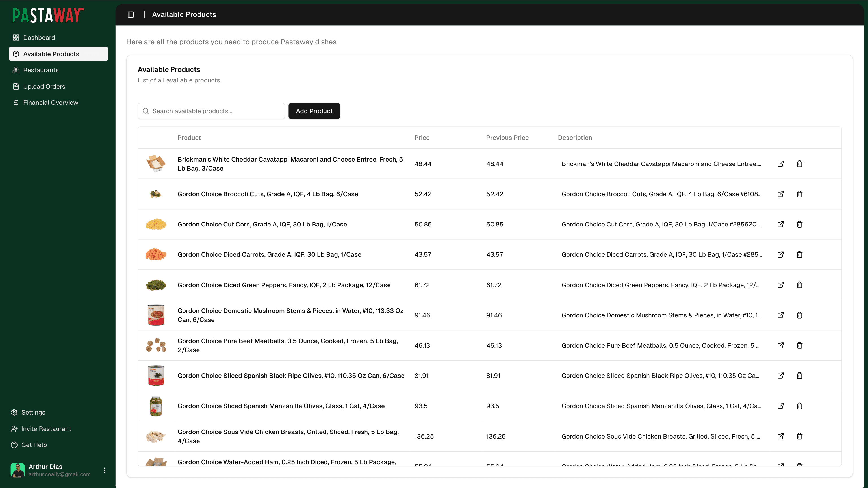Image resolution: width=868 pixels, height=488 pixels.
Task: Open the Invite Restaurant option
Action: pyautogui.click(x=46, y=428)
